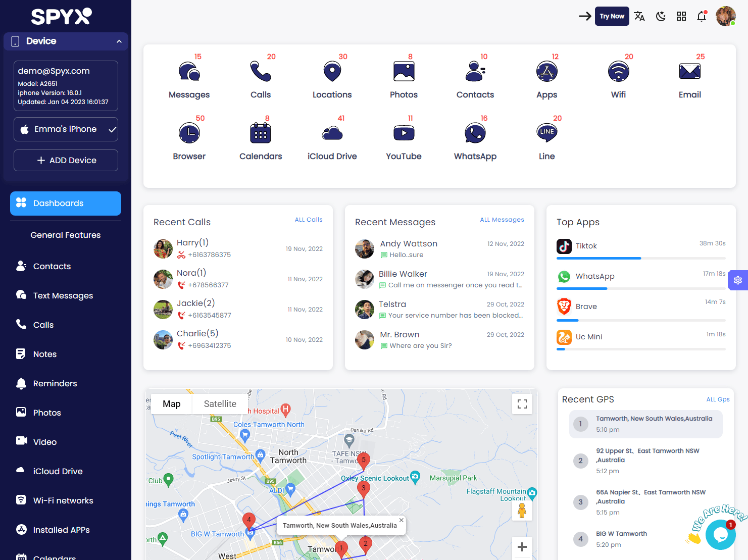Open the Jackie(2) recent call entry

click(238, 309)
